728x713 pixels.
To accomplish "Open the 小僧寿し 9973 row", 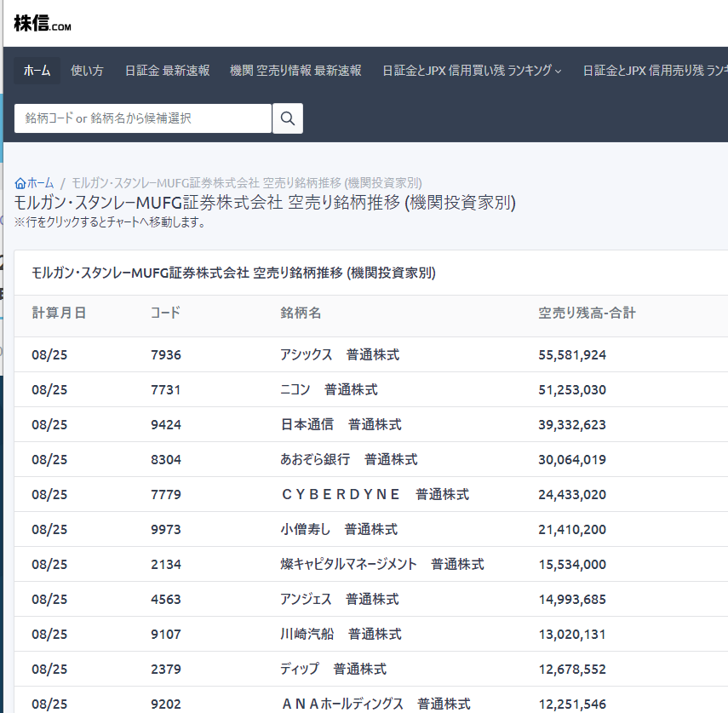I will (x=338, y=529).
